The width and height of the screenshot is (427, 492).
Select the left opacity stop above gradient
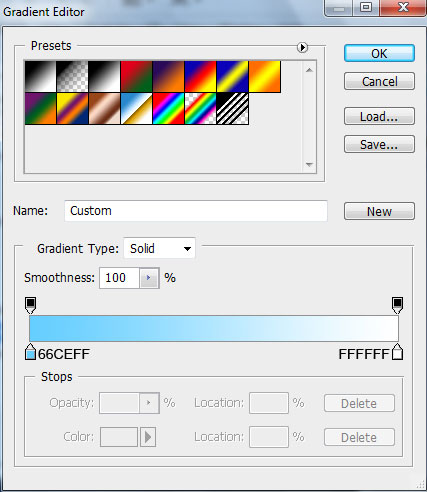pos(31,305)
